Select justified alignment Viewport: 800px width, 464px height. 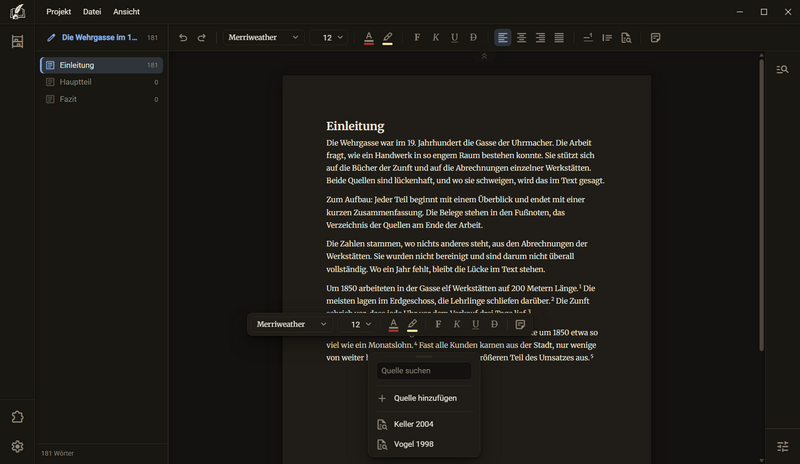[x=559, y=38]
